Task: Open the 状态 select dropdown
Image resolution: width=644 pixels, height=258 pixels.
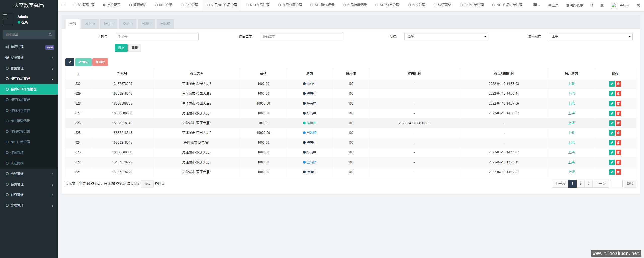Action: click(x=446, y=36)
